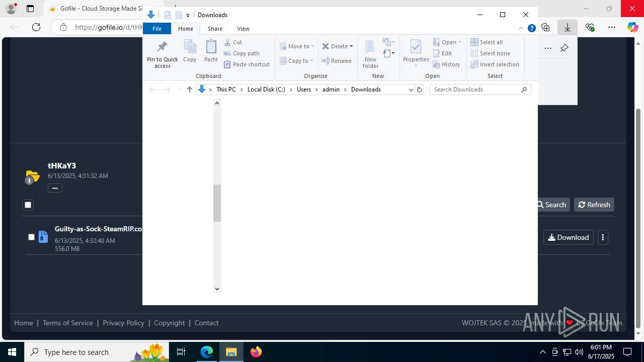Click the Users breadcrumb in address bar

coord(304,89)
